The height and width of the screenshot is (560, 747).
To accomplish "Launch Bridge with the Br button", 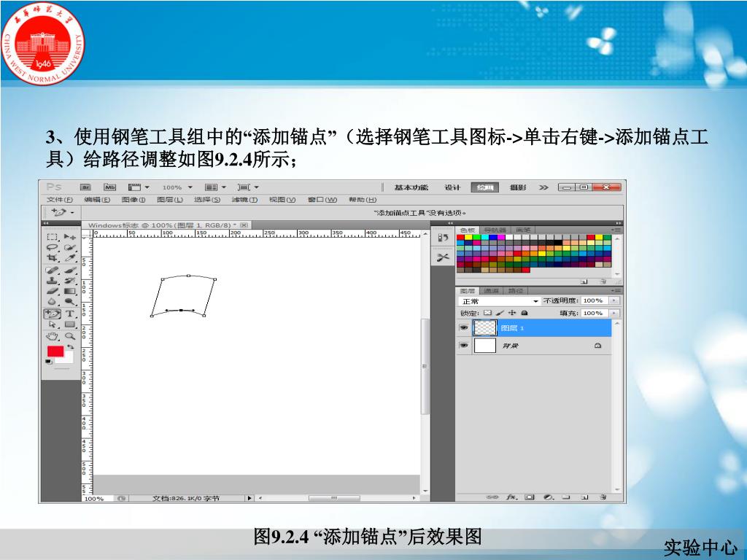I will click(x=86, y=187).
